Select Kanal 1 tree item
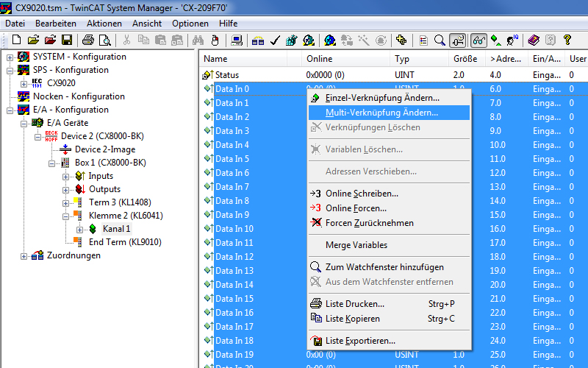The width and height of the screenshot is (588, 368). 116,229
